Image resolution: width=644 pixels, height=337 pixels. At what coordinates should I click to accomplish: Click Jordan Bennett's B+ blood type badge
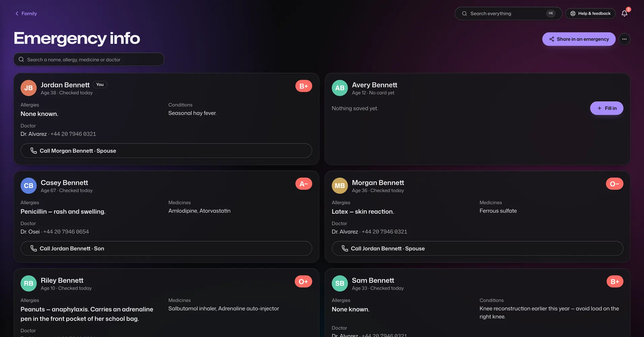(x=304, y=86)
